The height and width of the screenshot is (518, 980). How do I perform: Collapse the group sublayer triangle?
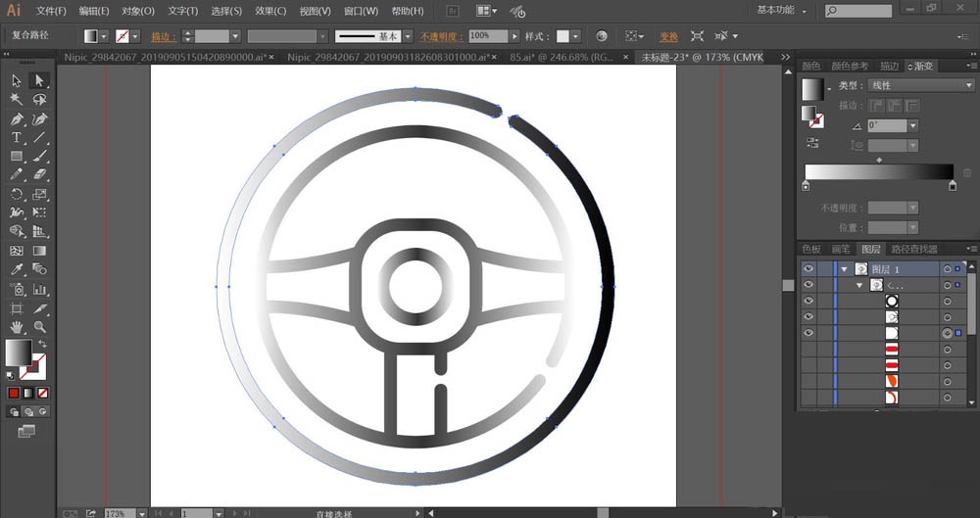coord(860,286)
